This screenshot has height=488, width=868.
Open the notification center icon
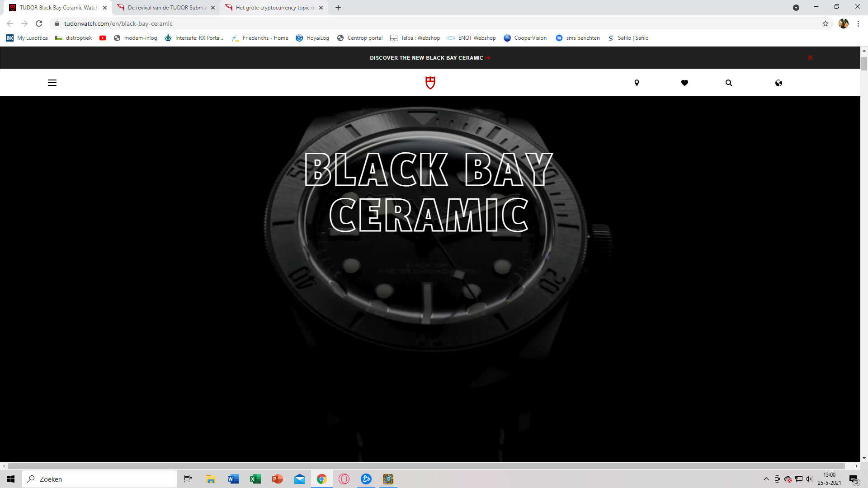pos(854,479)
